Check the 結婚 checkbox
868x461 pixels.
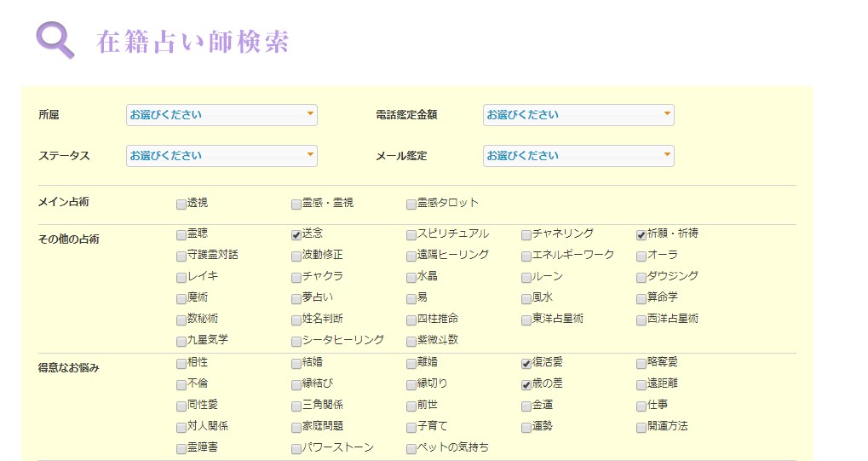(296, 364)
